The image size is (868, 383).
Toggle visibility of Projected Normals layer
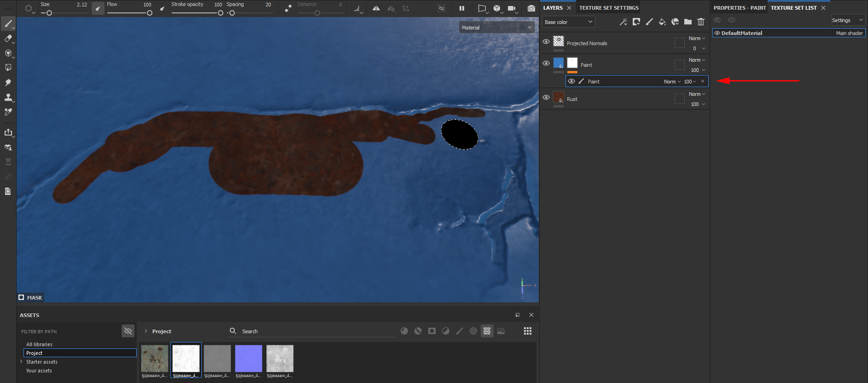point(546,41)
